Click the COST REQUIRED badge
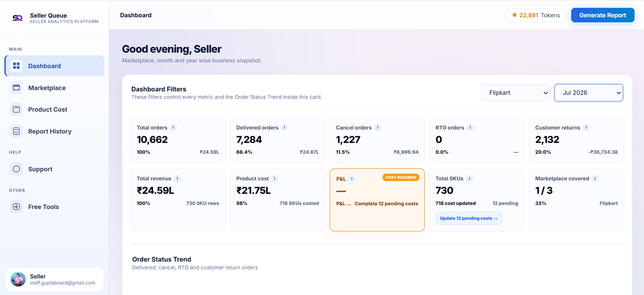The height and width of the screenshot is (295, 644). [401, 177]
